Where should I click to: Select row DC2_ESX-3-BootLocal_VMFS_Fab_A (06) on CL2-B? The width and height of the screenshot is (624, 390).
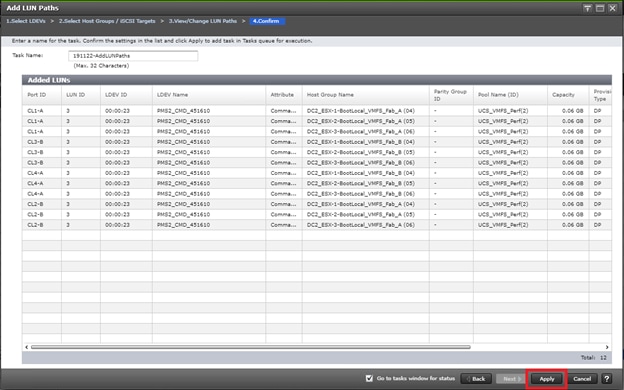(x=317, y=224)
